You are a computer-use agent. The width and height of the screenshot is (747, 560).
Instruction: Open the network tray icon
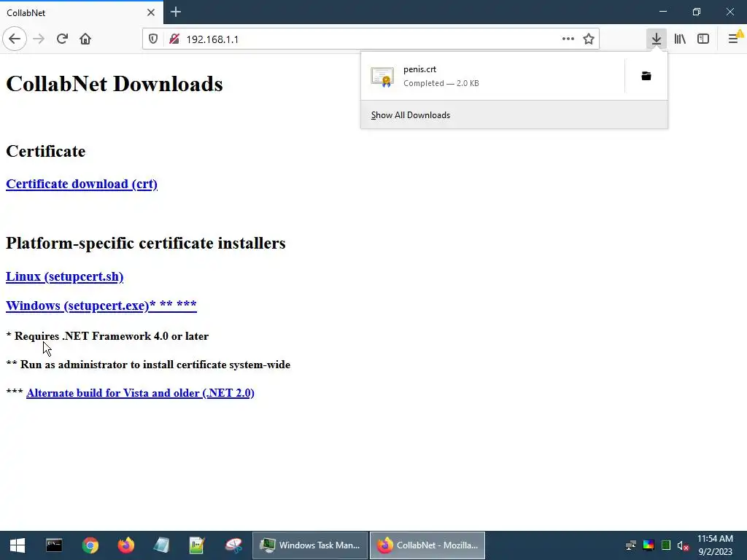click(x=631, y=545)
